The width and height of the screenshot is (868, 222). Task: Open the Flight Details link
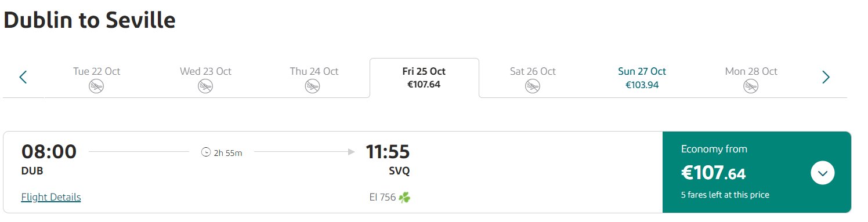tap(51, 197)
